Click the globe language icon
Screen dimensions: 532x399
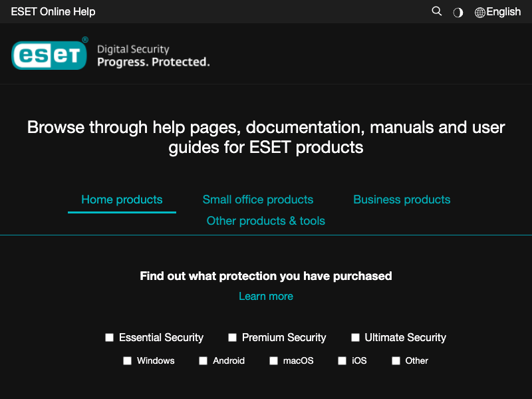click(479, 13)
